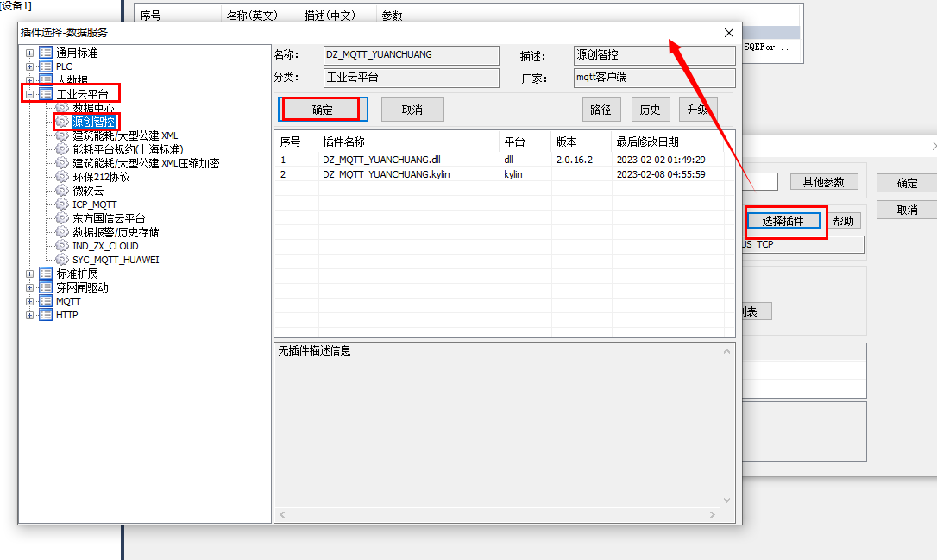The width and height of the screenshot is (937, 560).
Task: Select the gear icon beside 能耗平台规约(上海标准)
Action: (62, 149)
